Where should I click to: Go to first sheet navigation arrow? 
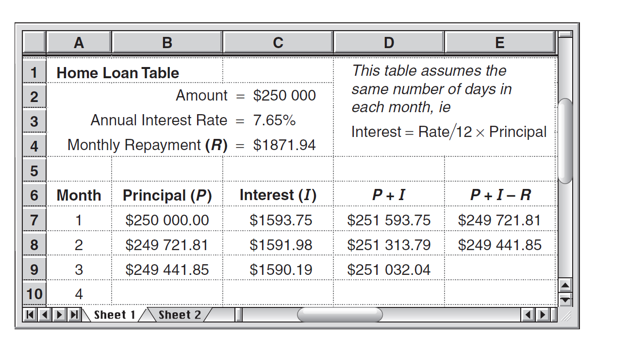(x=31, y=315)
